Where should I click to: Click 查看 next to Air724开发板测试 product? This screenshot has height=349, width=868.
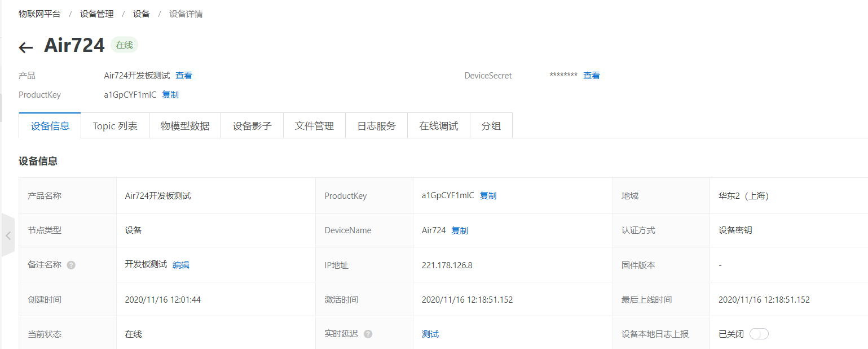[x=184, y=76]
